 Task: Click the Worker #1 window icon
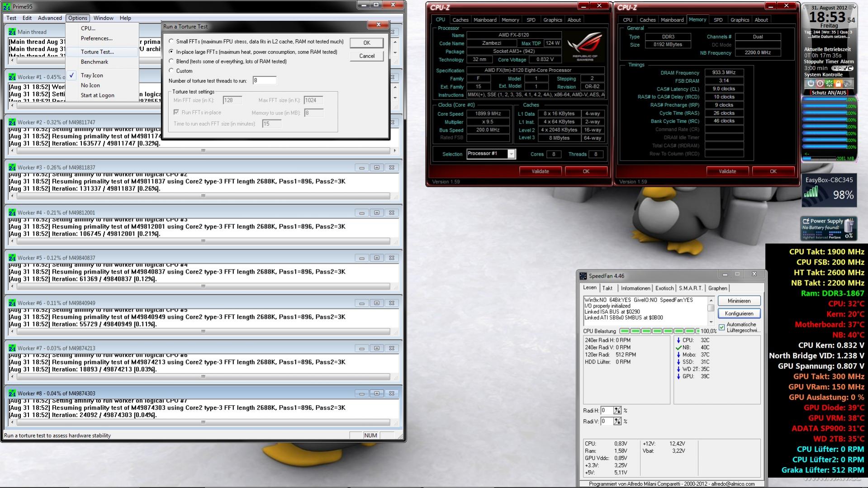click(x=12, y=77)
